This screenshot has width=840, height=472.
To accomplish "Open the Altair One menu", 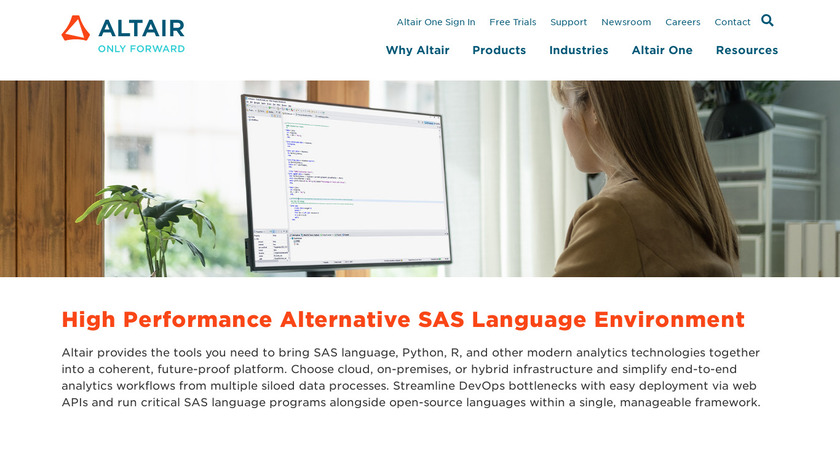I will 662,50.
